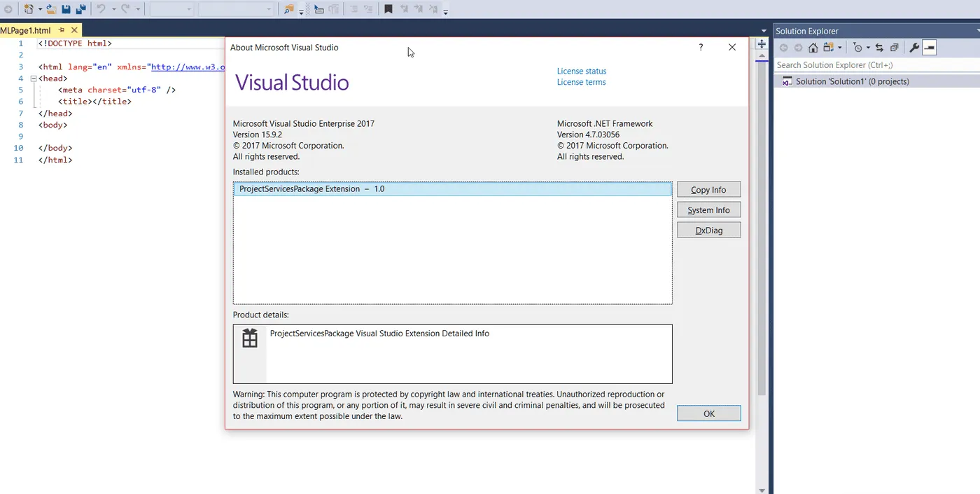The height and width of the screenshot is (494, 980).
Task: Open the License terms link
Action: point(581,82)
